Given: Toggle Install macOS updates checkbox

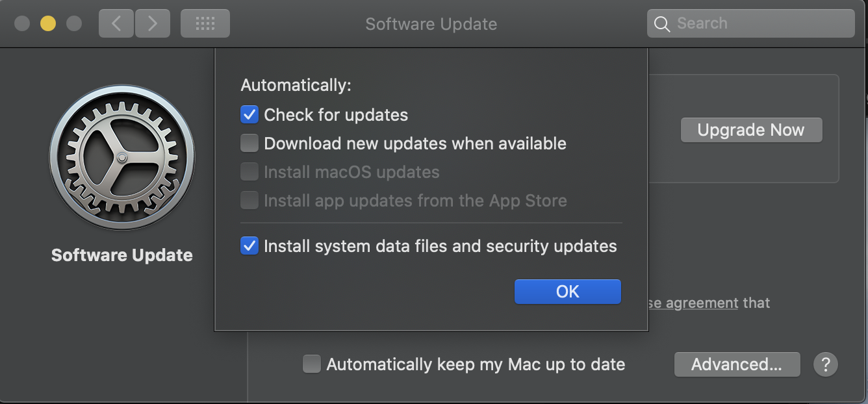Looking at the screenshot, I should (x=249, y=172).
